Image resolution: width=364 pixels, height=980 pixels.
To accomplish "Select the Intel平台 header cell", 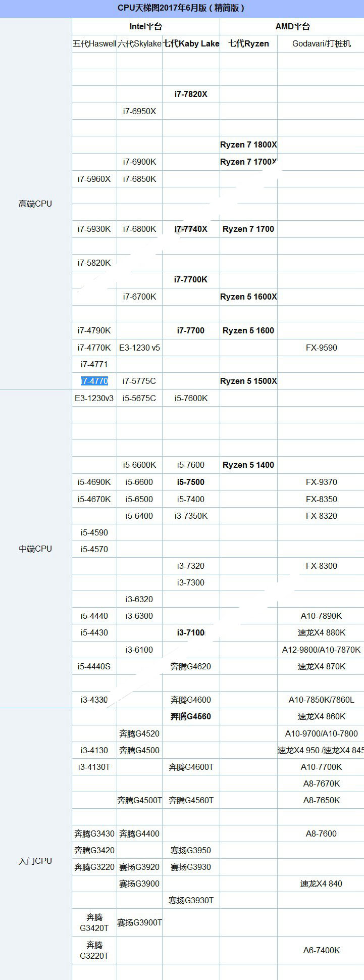I will 145,26.
